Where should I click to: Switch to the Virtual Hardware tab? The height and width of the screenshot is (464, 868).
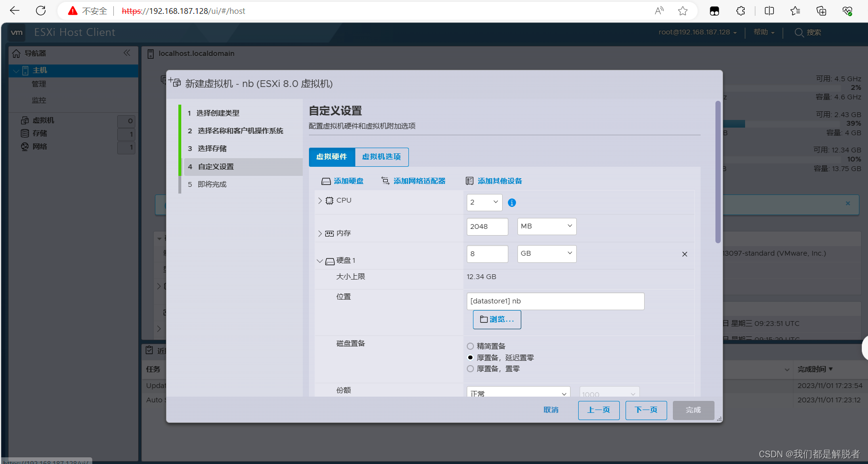pos(332,157)
